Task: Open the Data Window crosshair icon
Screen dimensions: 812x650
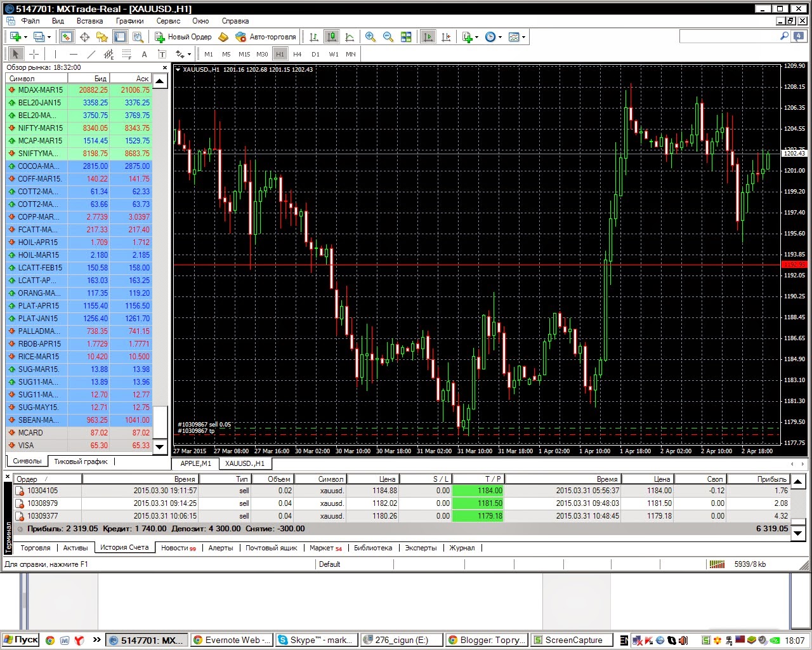Action: click(x=84, y=37)
